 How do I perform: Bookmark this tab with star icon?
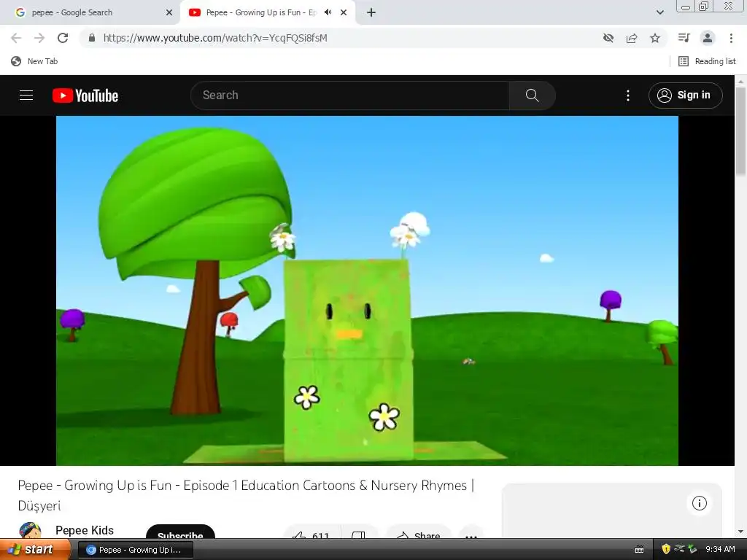click(x=655, y=38)
